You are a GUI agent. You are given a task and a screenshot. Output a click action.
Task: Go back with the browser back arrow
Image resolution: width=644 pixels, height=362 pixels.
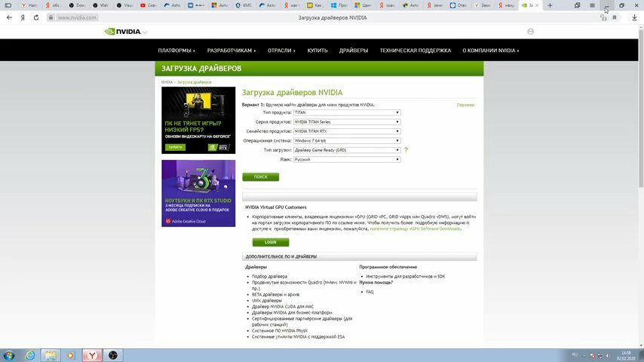point(9,17)
